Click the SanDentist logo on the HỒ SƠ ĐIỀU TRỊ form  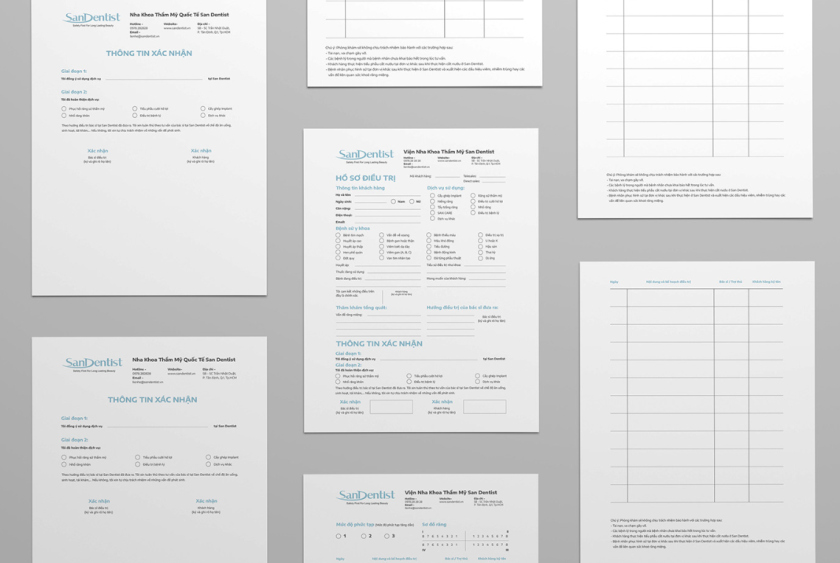[x=365, y=155]
